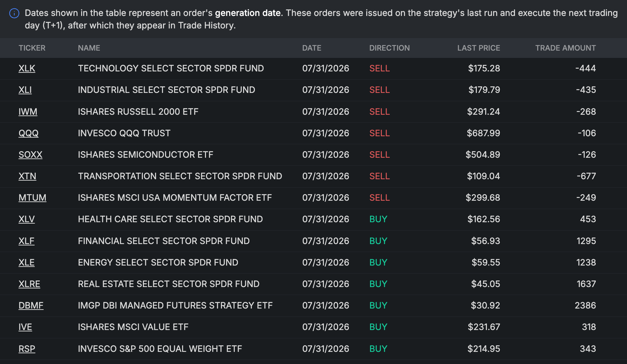
Task: Open the XLV ticker link
Action: tap(27, 219)
